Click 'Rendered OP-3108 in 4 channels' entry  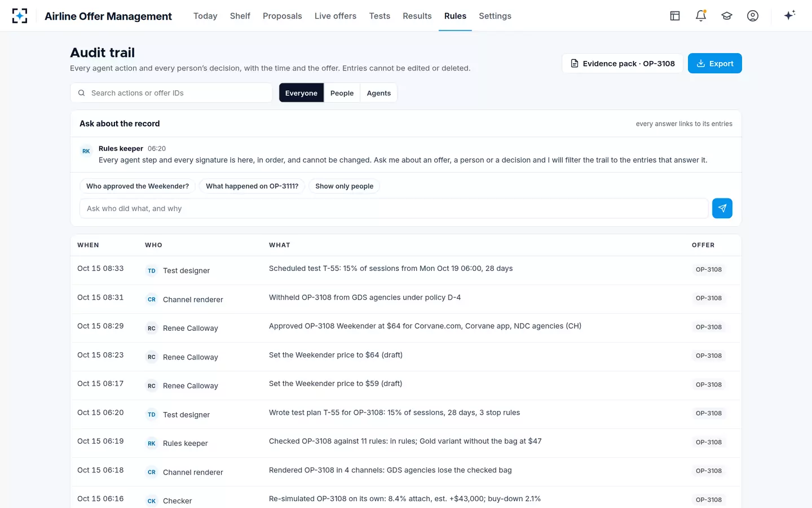coord(390,470)
